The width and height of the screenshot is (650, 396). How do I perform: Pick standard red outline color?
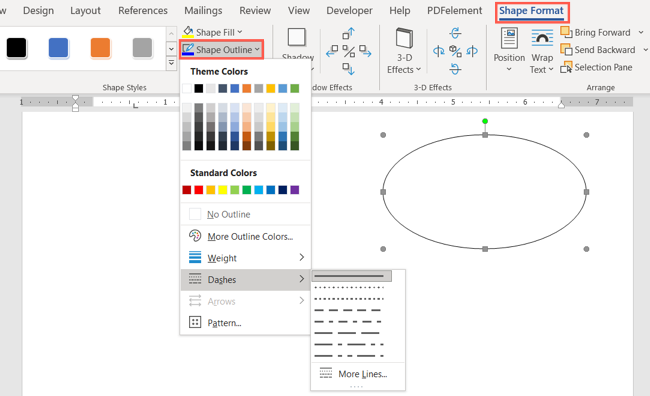199,190
